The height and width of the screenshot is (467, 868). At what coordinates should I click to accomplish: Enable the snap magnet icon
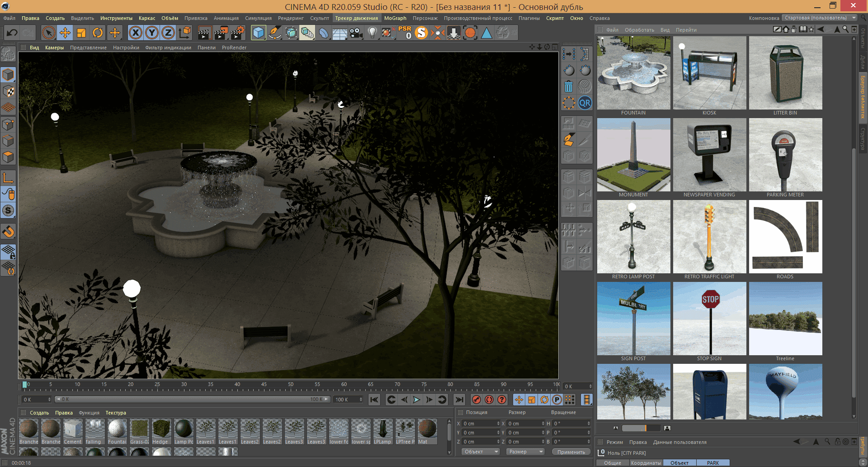point(8,232)
